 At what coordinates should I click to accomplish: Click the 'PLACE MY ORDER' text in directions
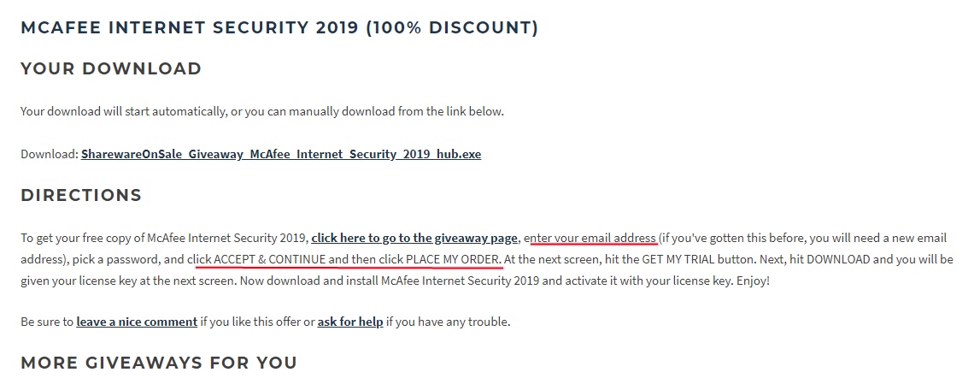(x=453, y=259)
